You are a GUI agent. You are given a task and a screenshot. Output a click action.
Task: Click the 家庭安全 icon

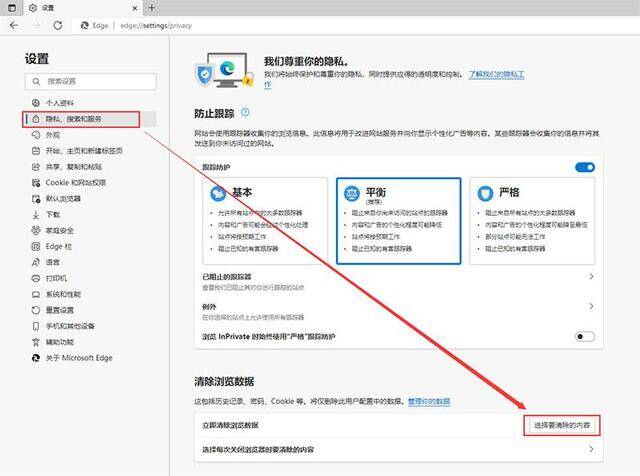(x=36, y=230)
